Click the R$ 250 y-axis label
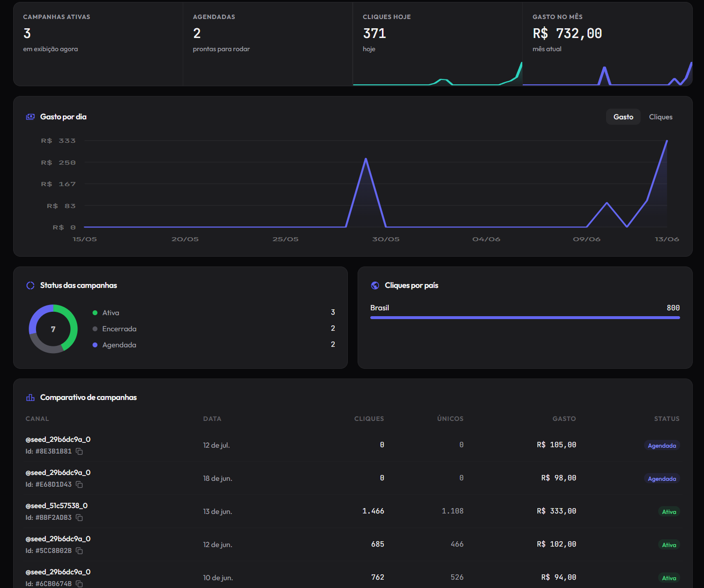Image resolution: width=704 pixels, height=588 pixels. pyautogui.click(x=58, y=163)
